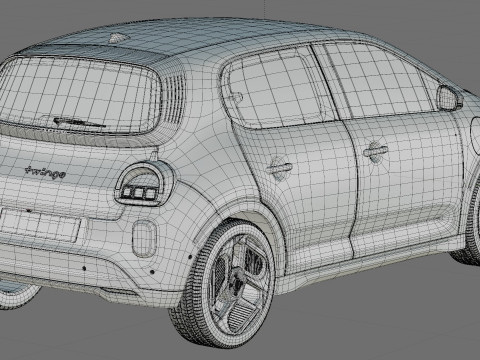Select the "twingo" badge on the tailgate
Screen dimensions: 480x360
(45, 172)
